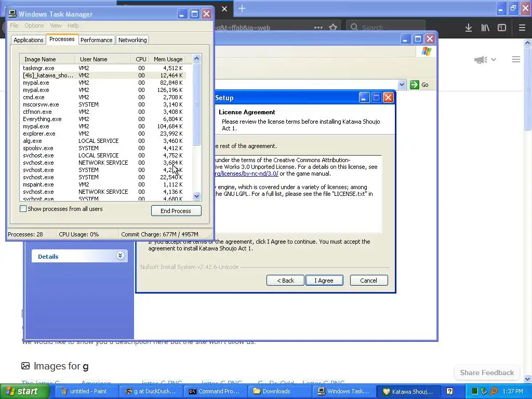Sort processes by Image Name column
The image size is (532, 399).
(47, 59)
